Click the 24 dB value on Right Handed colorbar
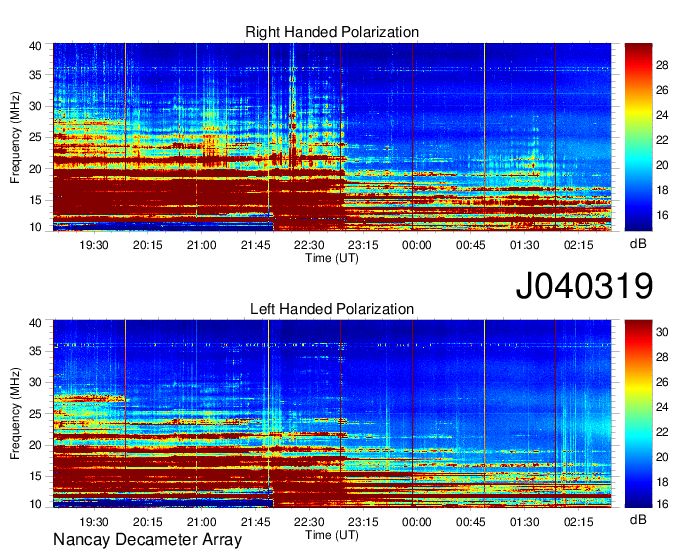The height and width of the screenshot is (552, 680). click(662, 115)
